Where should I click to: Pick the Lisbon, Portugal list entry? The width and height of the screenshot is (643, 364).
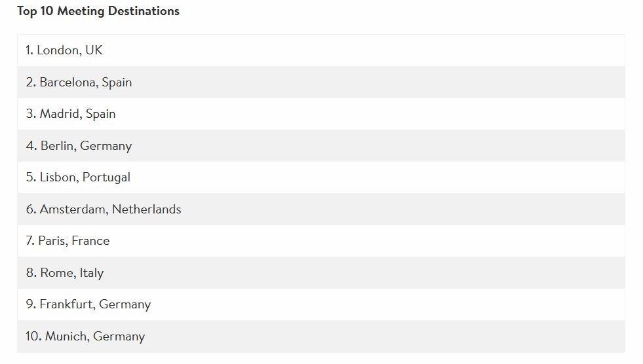(321, 177)
